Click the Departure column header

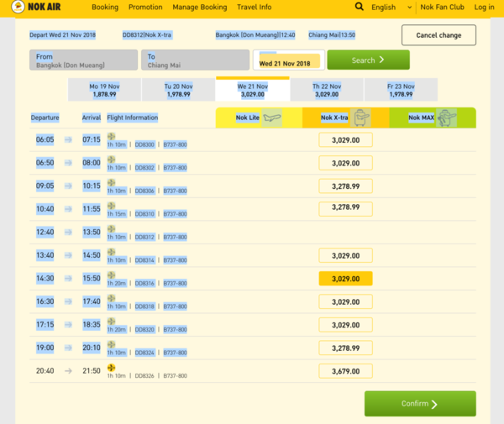tap(45, 118)
